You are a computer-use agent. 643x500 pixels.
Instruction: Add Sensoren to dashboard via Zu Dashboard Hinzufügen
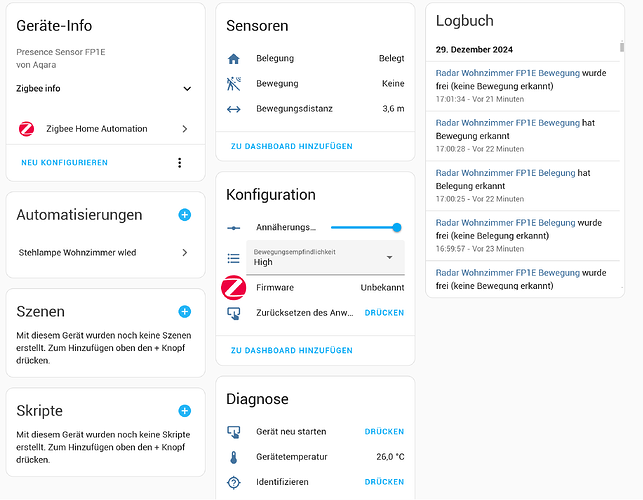tap(291, 146)
